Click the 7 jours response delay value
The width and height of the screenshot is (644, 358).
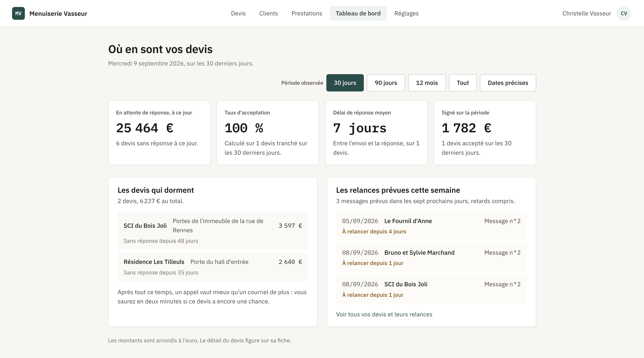point(360,128)
